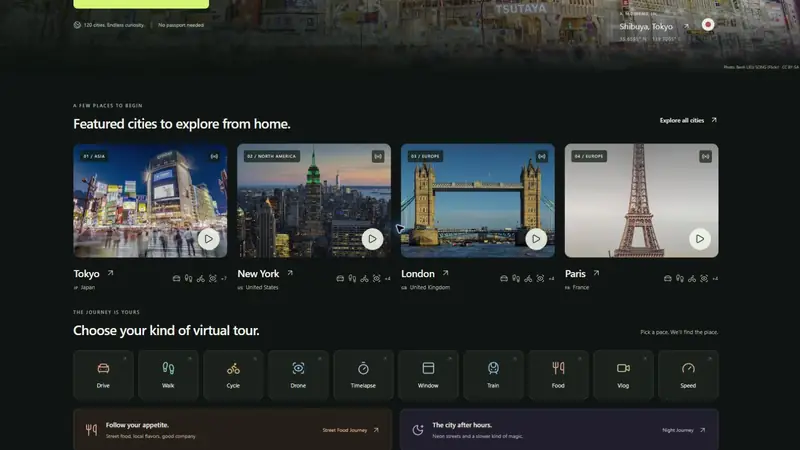The width and height of the screenshot is (800, 450).
Task: Click the '+7' more modes on Tokyo
Action: [224, 279]
